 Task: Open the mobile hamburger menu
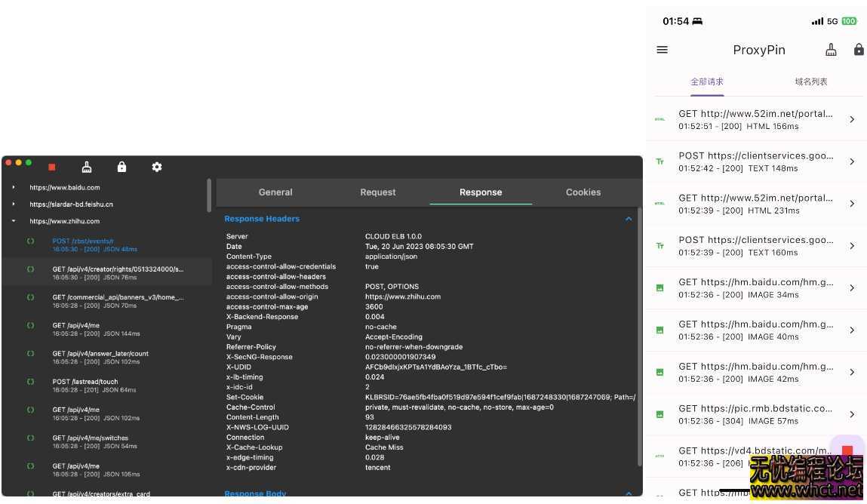[x=663, y=50]
